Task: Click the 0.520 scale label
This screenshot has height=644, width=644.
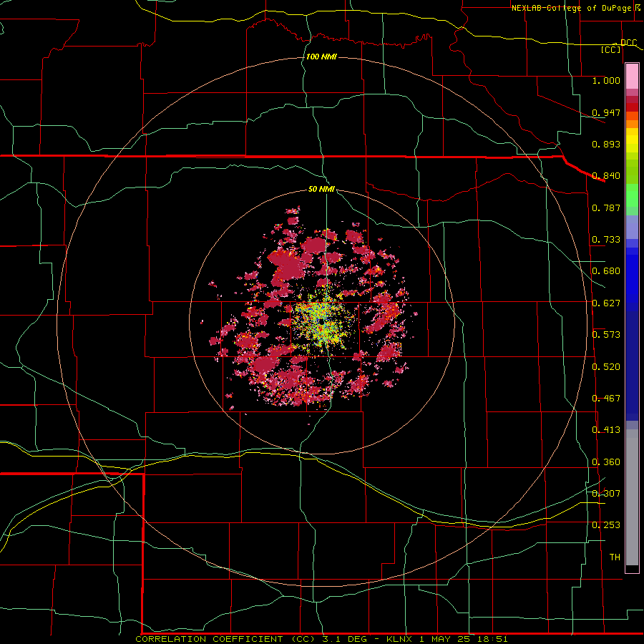Action: (x=606, y=367)
